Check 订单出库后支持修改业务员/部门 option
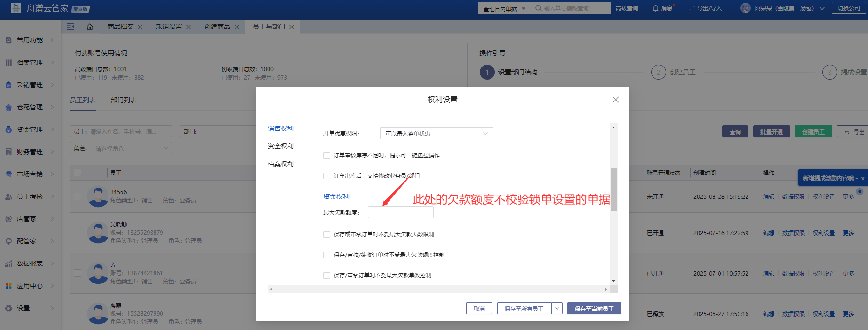868x330 pixels. [327, 176]
